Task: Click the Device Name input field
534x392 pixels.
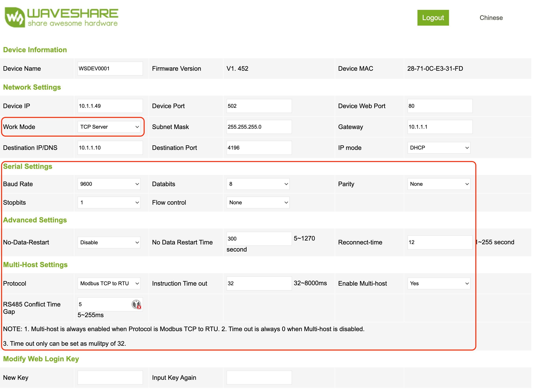Action: [110, 69]
